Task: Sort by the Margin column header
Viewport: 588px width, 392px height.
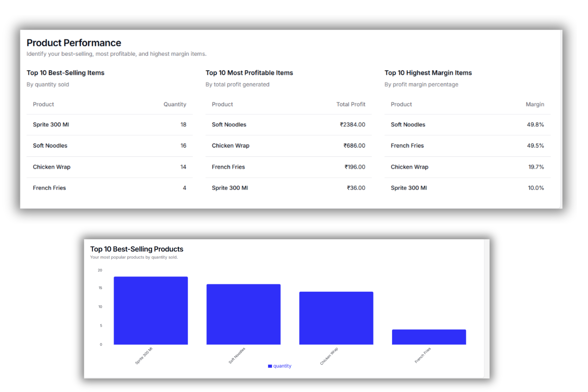Action: click(x=535, y=104)
